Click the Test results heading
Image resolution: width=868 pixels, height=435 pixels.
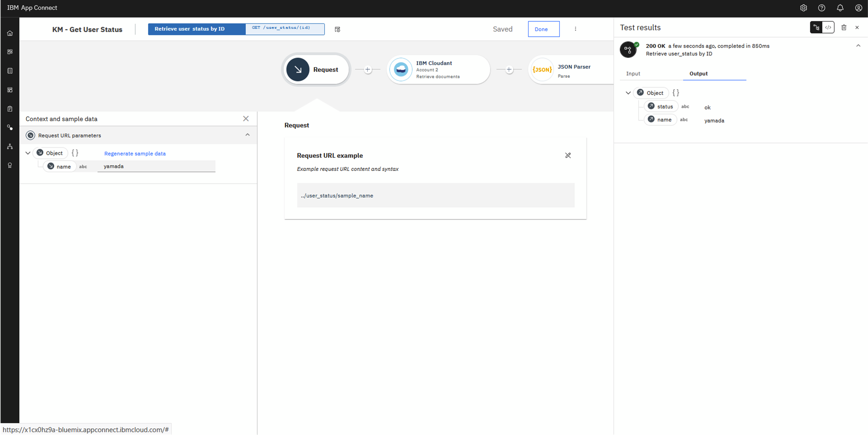pyautogui.click(x=640, y=28)
